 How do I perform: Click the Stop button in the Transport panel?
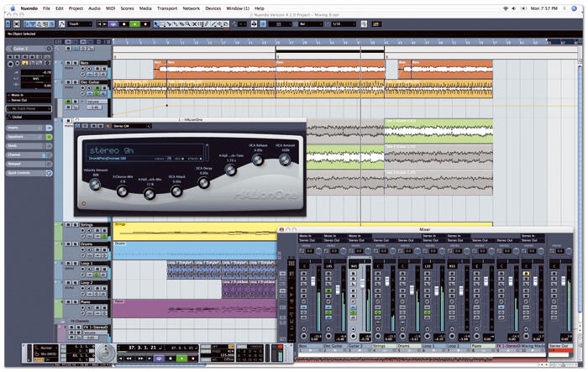point(171,357)
